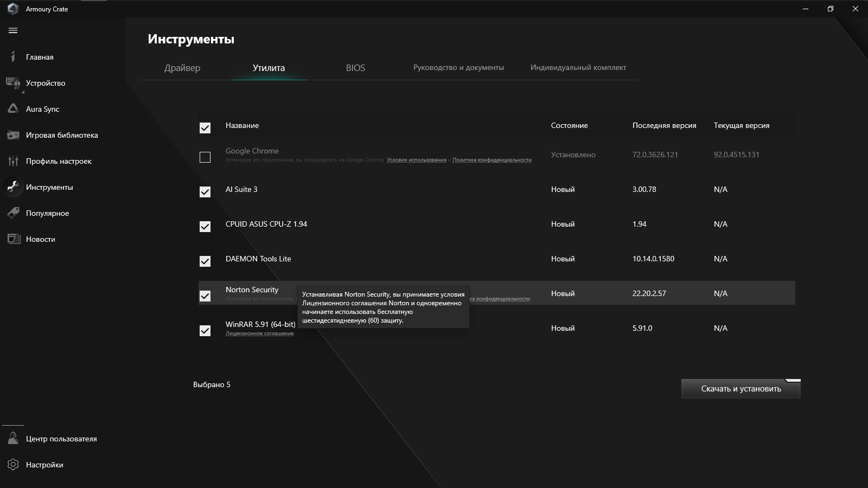Image resolution: width=868 pixels, height=488 pixels.
Task: Click Google Chrome Установлено status
Action: pos(573,155)
